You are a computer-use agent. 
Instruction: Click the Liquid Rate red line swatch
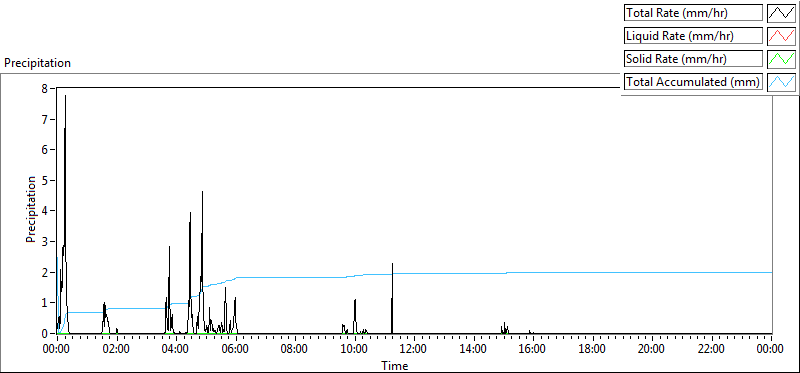tap(782, 36)
